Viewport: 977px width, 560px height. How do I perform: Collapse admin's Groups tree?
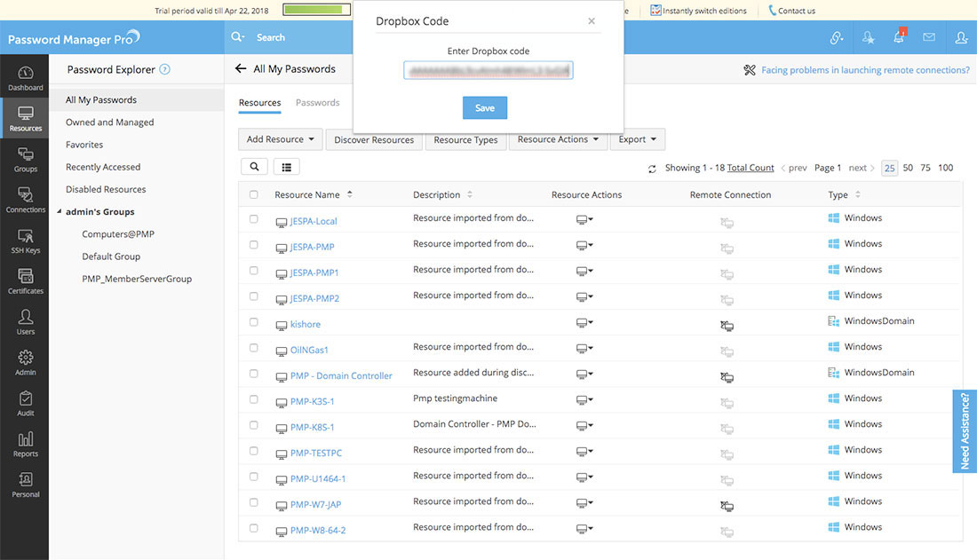[60, 212]
